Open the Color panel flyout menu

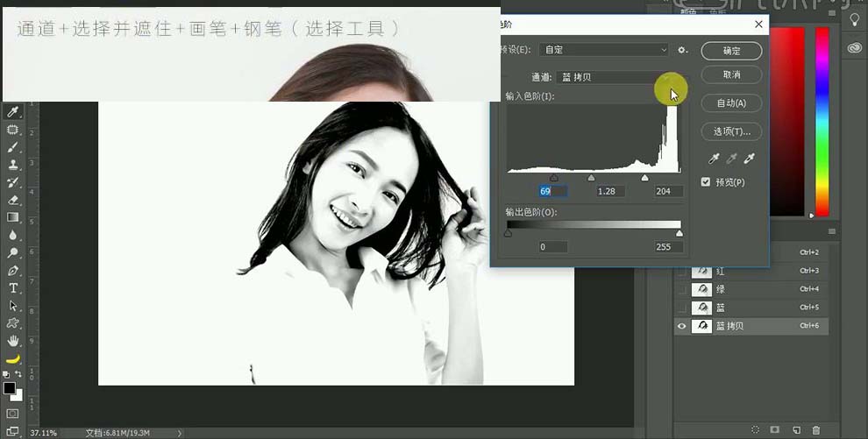(831, 13)
